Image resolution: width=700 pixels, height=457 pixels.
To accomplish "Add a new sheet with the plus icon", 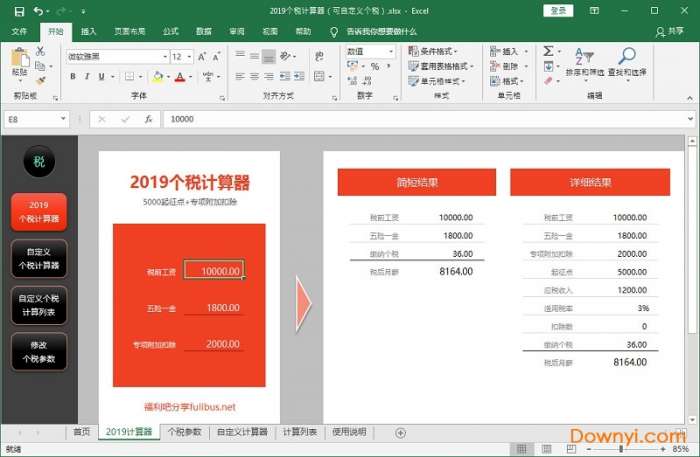I will pyautogui.click(x=401, y=432).
